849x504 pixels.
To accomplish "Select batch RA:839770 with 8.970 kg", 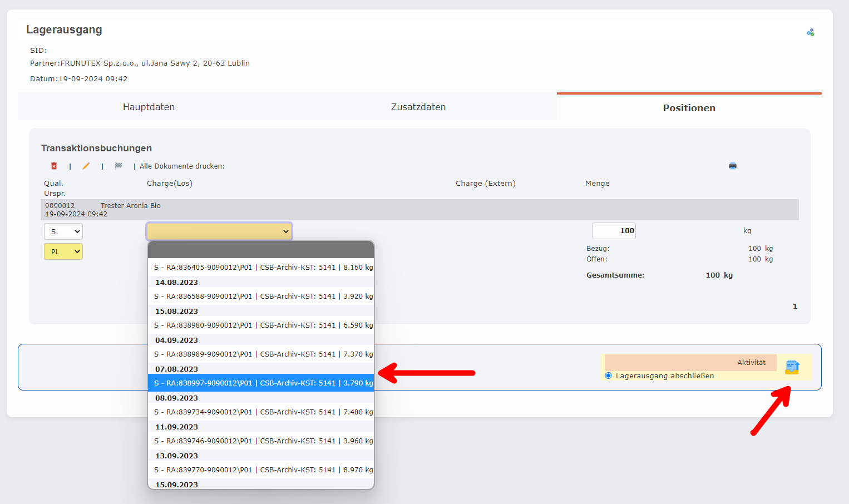I will pos(260,470).
